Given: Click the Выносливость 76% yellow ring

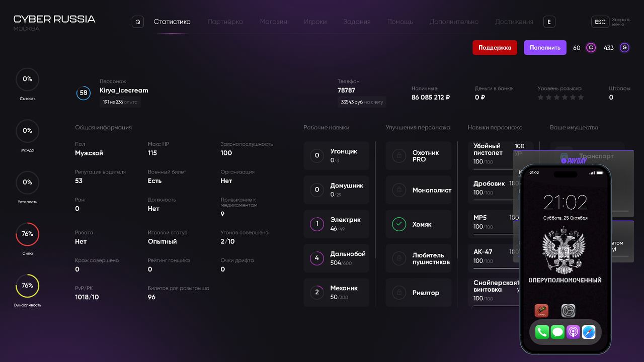Looking at the screenshot, I should 27,286.
